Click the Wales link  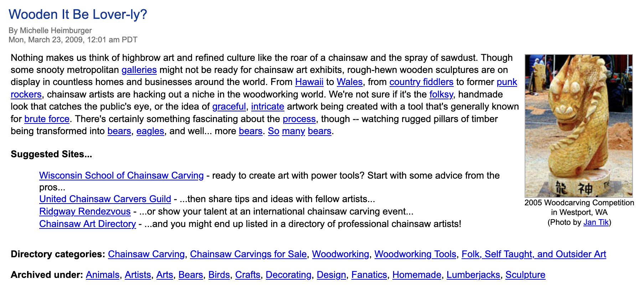(x=349, y=82)
